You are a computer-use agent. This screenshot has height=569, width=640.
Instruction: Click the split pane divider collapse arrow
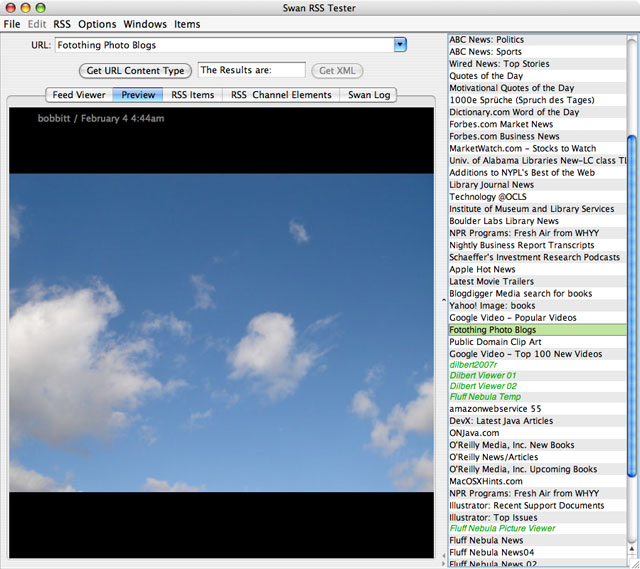pyautogui.click(x=442, y=299)
